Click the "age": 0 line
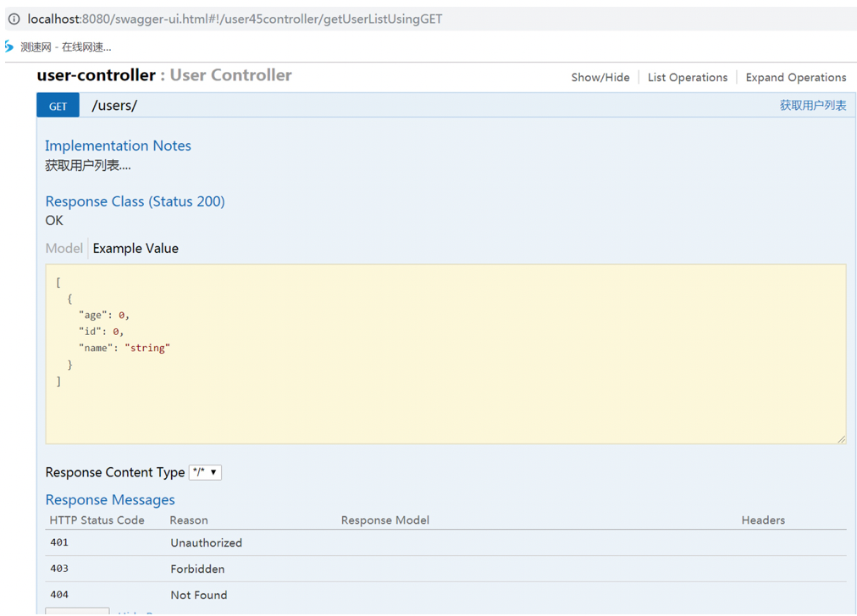Viewport: 857px width, 616px height. click(x=104, y=315)
